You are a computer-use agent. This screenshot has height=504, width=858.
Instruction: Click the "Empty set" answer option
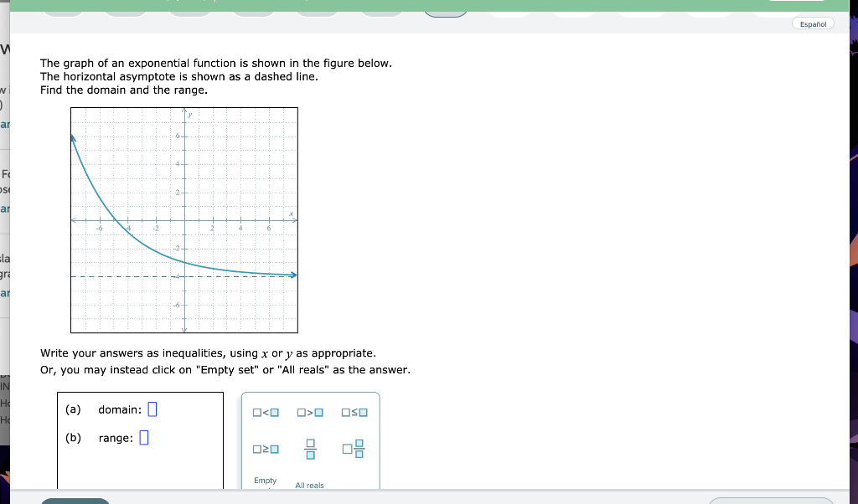pyautogui.click(x=265, y=481)
